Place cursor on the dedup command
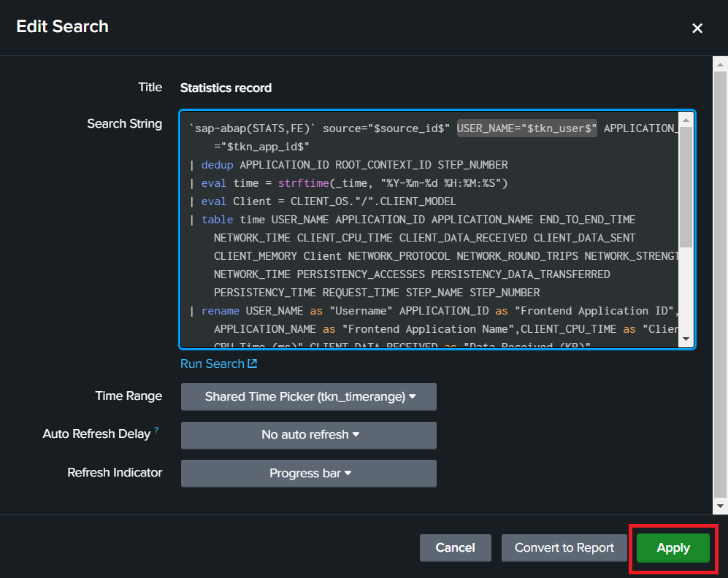Image resolution: width=728 pixels, height=578 pixels. (217, 165)
